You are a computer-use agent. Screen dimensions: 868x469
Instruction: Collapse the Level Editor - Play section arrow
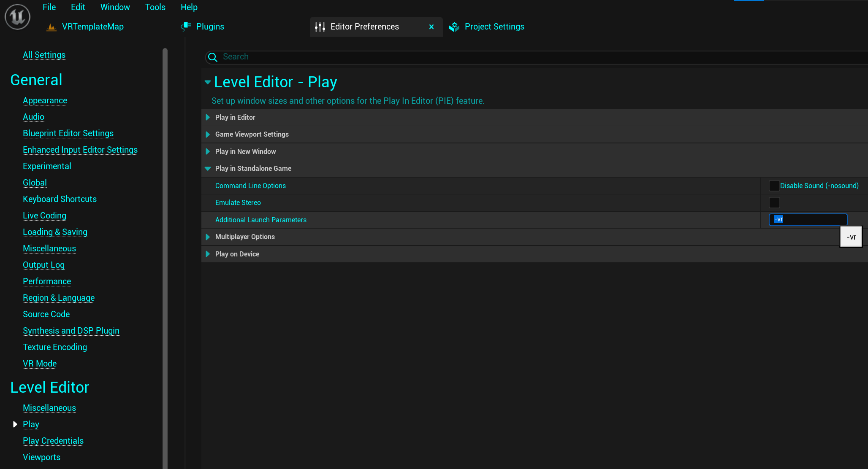(208, 82)
